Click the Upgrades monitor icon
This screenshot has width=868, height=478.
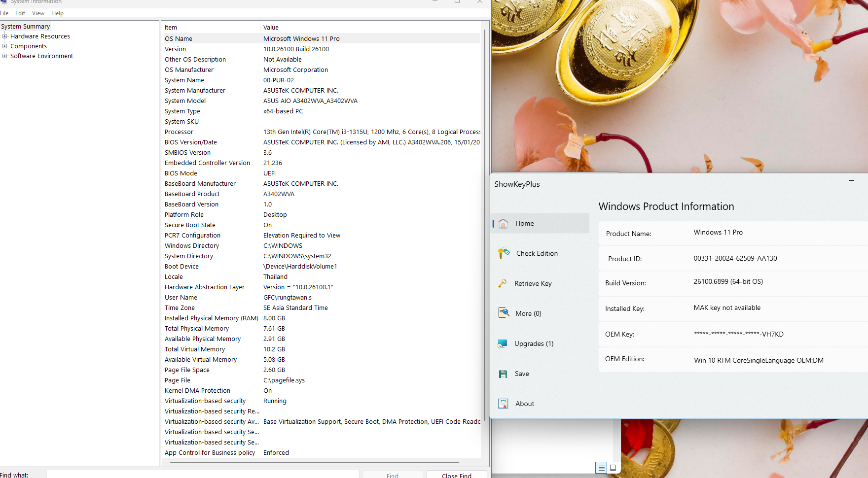(x=503, y=343)
